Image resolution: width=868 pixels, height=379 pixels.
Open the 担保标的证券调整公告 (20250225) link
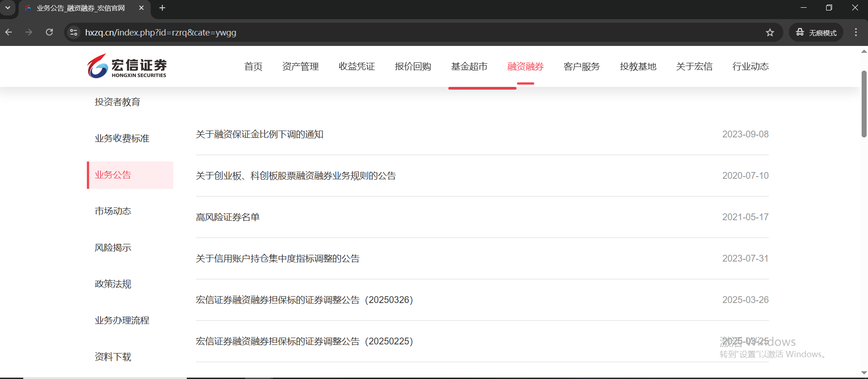[305, 341]
